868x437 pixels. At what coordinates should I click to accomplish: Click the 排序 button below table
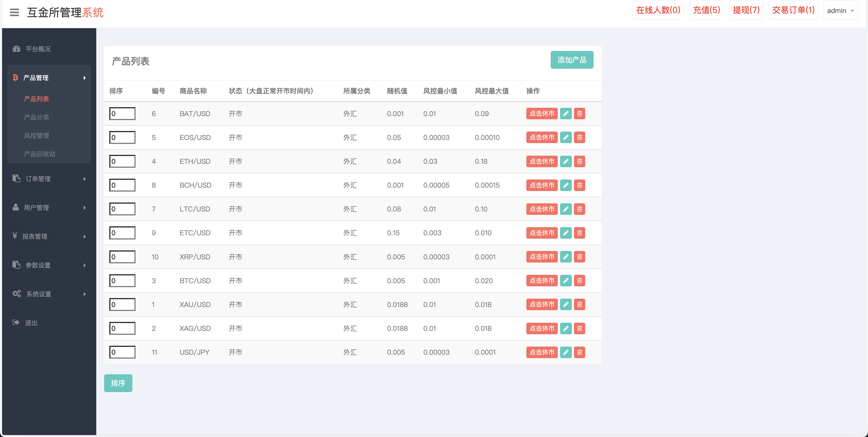(x=118, y=383)
